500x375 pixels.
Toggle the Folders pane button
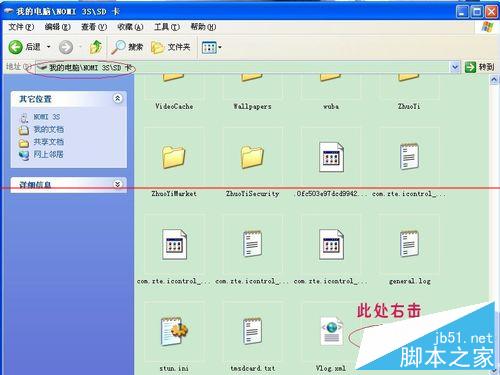pyautogui.click(x=170, y=47)
